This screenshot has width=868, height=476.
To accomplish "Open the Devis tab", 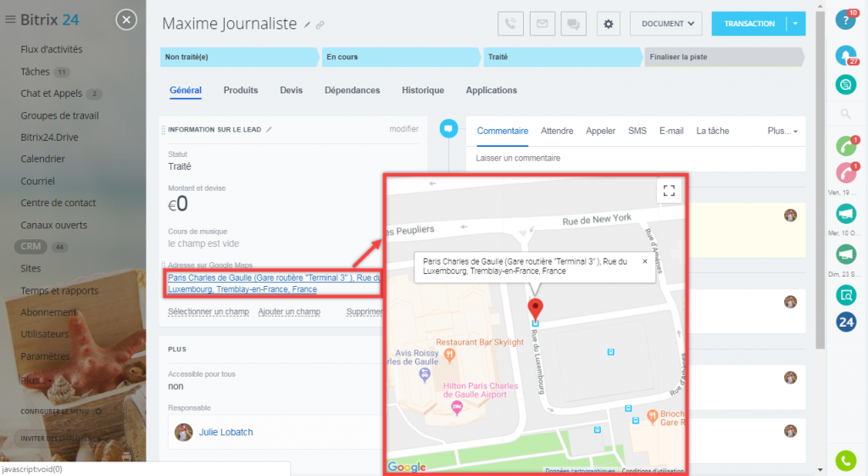I will pyautogui.click(x=292, y=90).
